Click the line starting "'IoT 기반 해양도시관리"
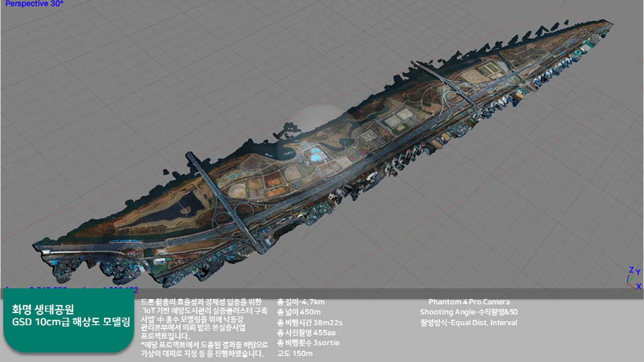644x362 pixels. tap(205, 312)
